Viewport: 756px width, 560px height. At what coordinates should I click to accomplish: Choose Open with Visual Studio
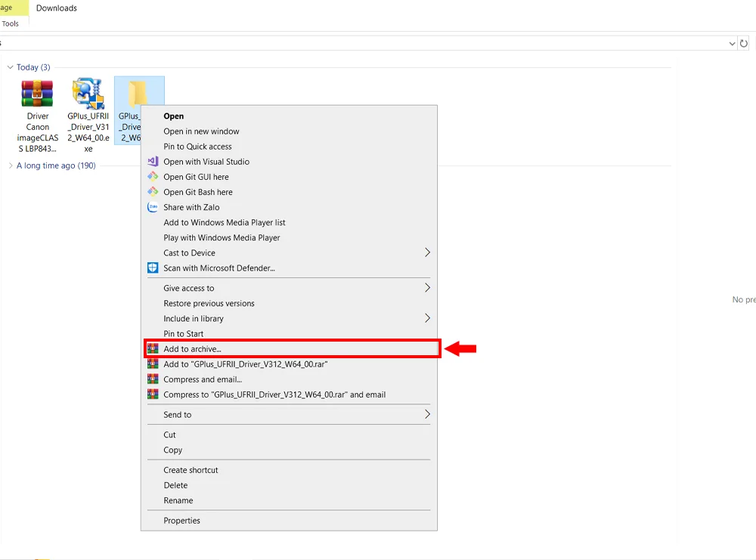pyautogui.click(x=289, y=162)
